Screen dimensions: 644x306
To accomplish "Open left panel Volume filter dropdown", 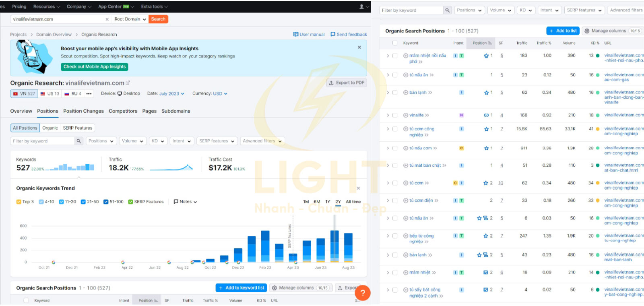I will [132, 141].
